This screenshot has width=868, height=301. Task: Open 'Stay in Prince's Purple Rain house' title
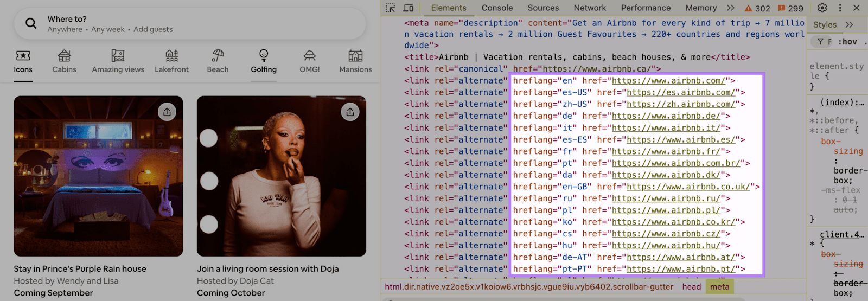(80, 269)
